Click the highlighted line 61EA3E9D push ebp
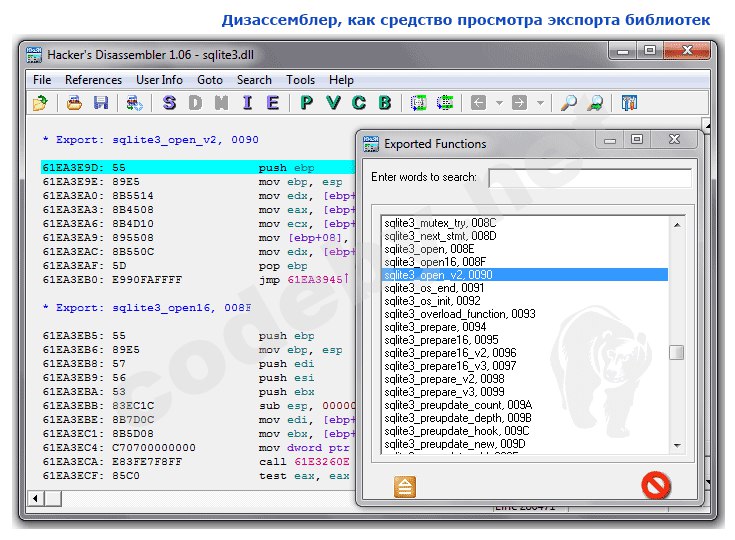Screen dimensions: 735x540 pos(198,167)
